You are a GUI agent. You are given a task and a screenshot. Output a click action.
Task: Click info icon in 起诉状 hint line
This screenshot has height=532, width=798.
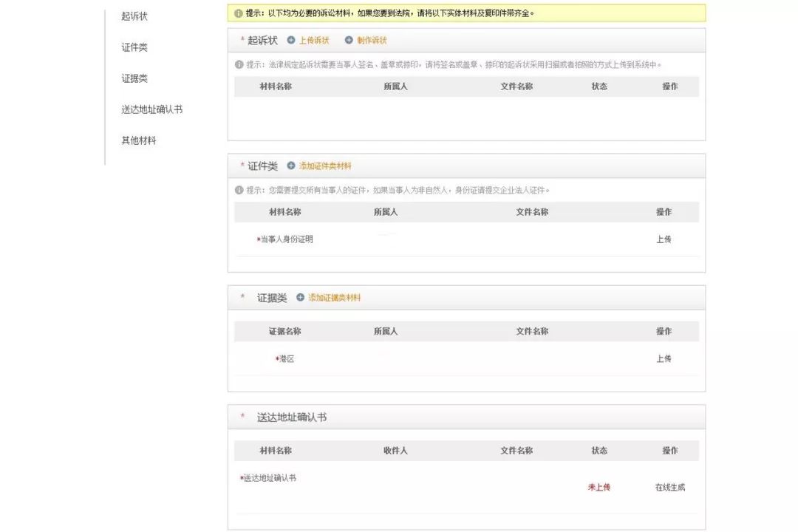coord(239,64)
